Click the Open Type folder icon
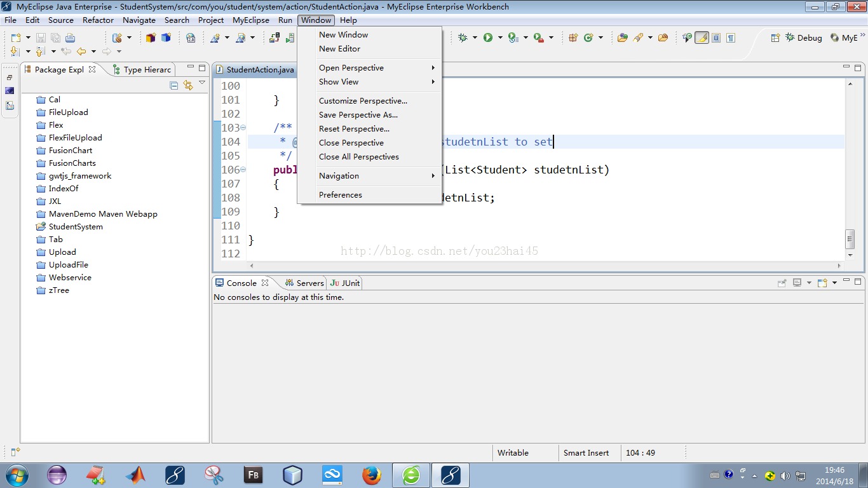868x488 pixels. coord(622,38)
